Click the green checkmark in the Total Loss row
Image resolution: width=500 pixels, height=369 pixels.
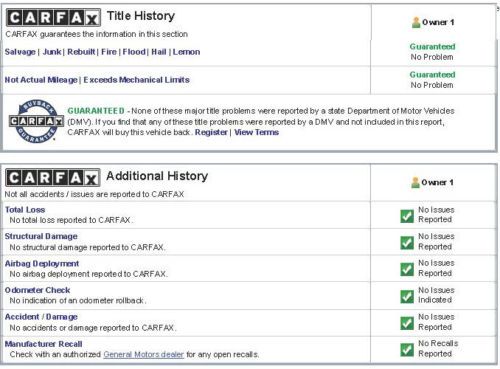[407, 216]
